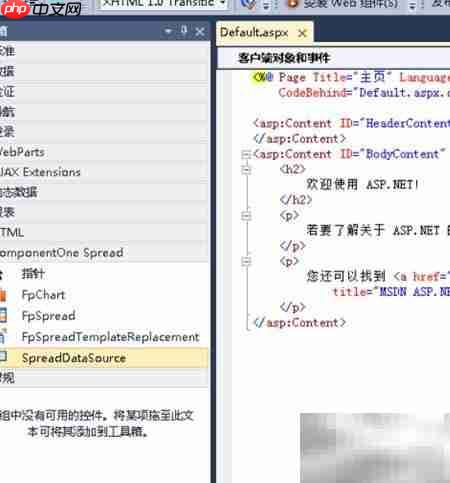The width and height of the screenshot is (450, 483).
Task: Click the 欢迎使用 ASP.NET! text line
Action: point(362,184)
